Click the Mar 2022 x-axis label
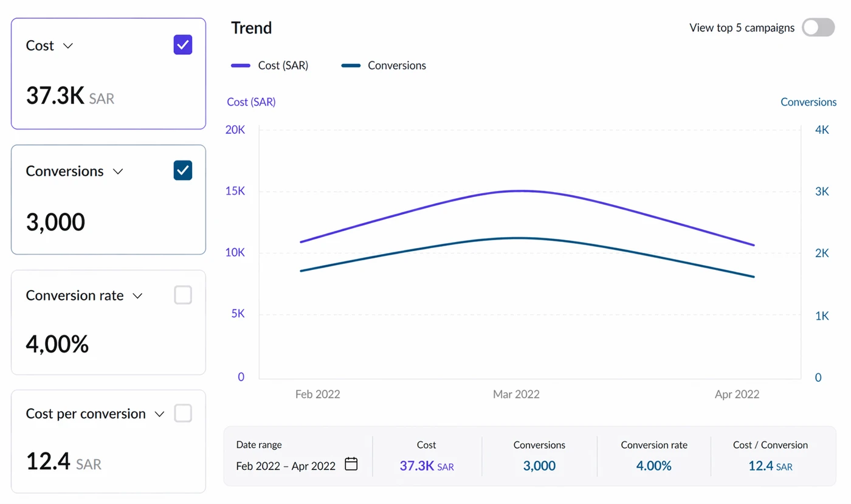Viewport: 851px width, 504px height. (x=516, y=394)
